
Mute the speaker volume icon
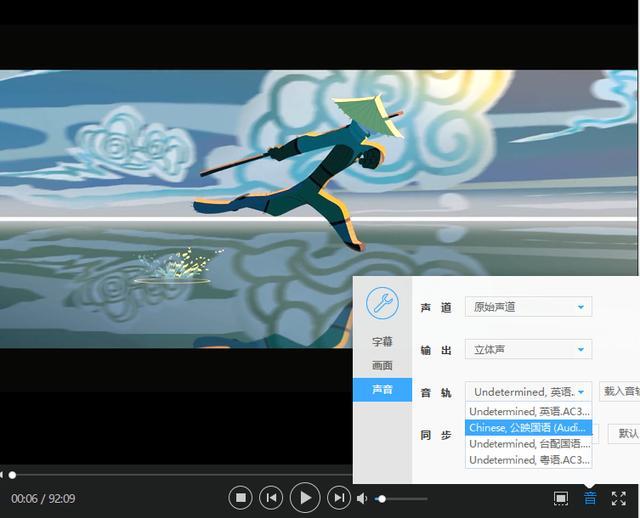(362, 498)
